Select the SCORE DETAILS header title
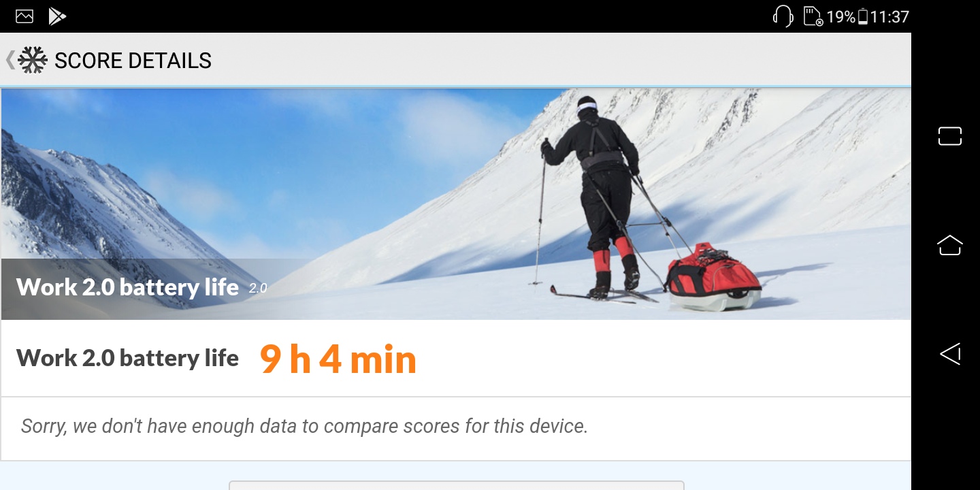This screenshot has width=980, height=490. (133, 61)
